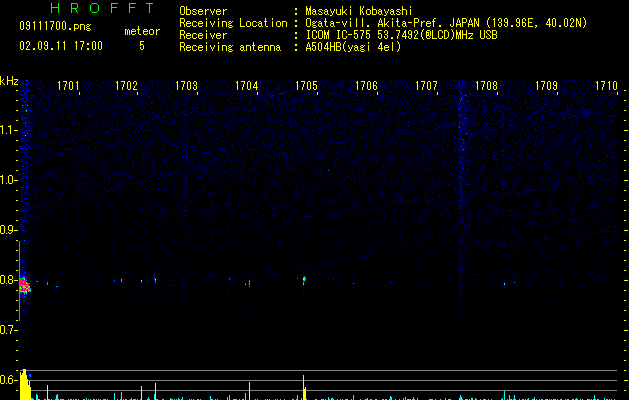629x400 pixels.
Task: Click the 1708 time marker
Action: tap(486, 86)
